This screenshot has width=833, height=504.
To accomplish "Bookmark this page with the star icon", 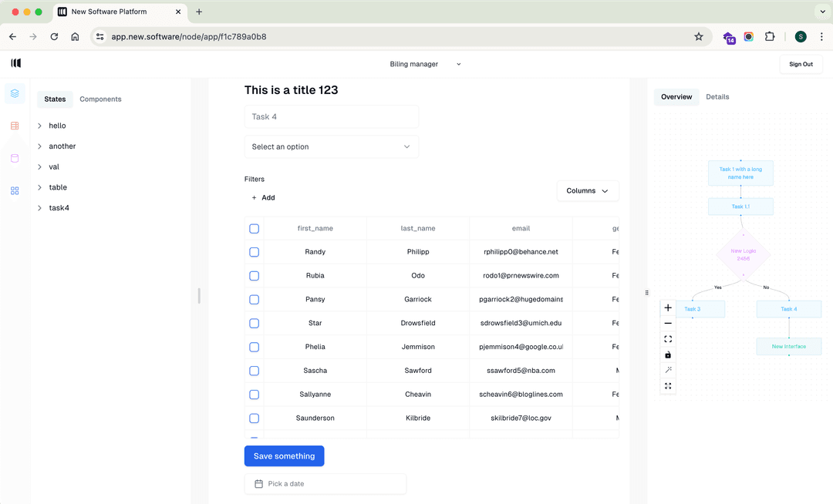I will [699, 37].
